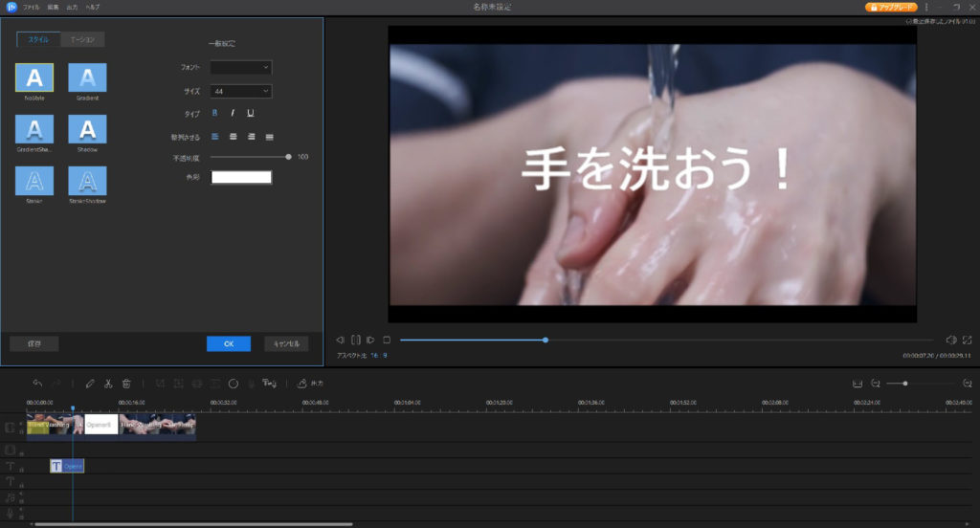The image size is (980, 528).
Task: Open the more-options menu in title bar
Action: tap(926, 7)
